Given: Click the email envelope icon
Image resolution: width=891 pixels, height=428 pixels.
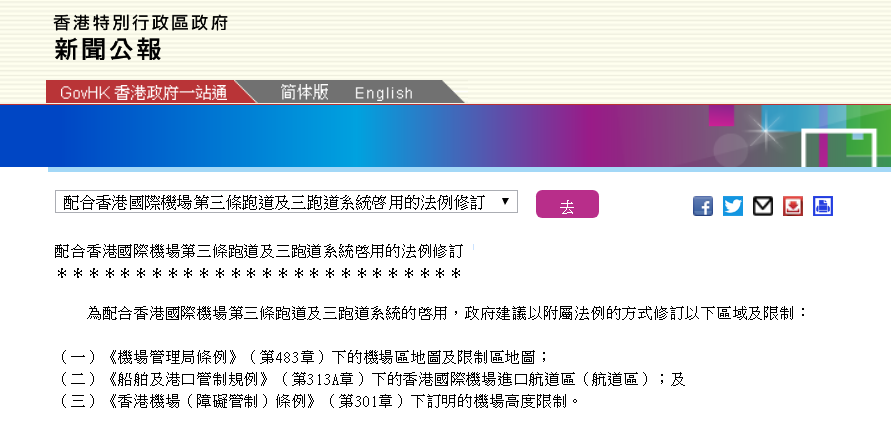Looking at the screenshot, I should tap(763, 206).
